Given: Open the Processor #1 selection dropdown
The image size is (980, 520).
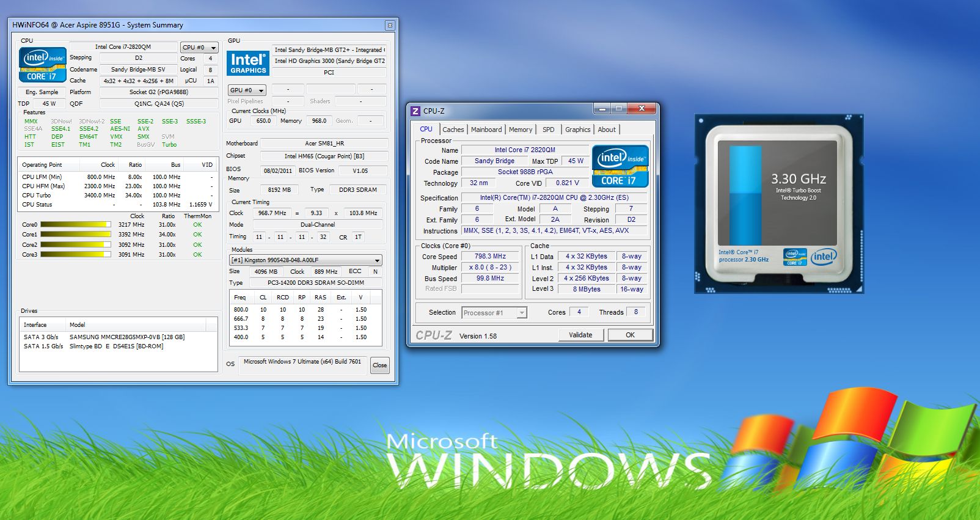Looking at the screenshot, I should (x=494, y=313).
